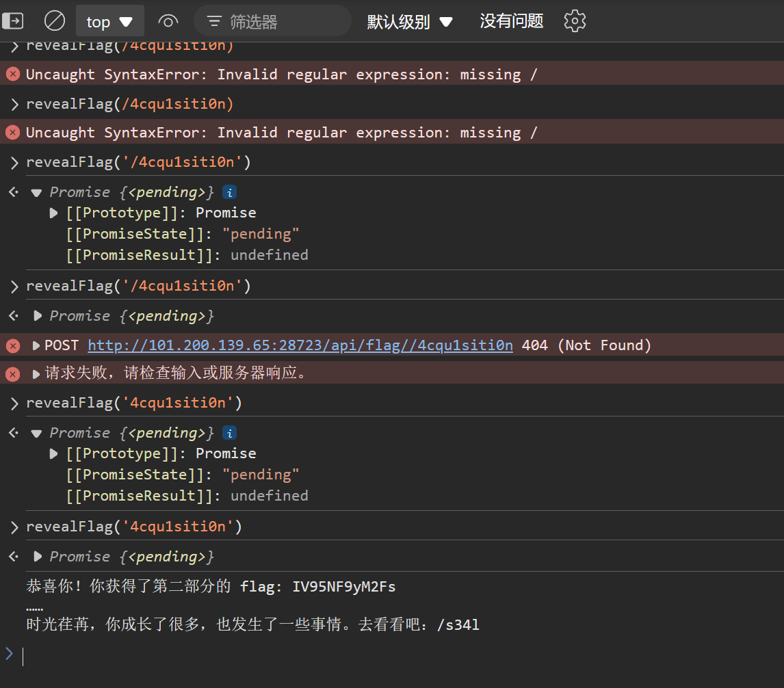Open the top JavaScript context dropdown

pos(109,21)
